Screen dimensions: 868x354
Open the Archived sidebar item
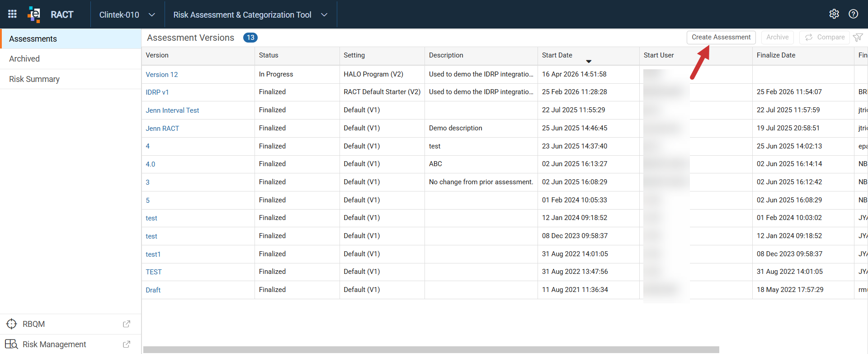point(71,59)
